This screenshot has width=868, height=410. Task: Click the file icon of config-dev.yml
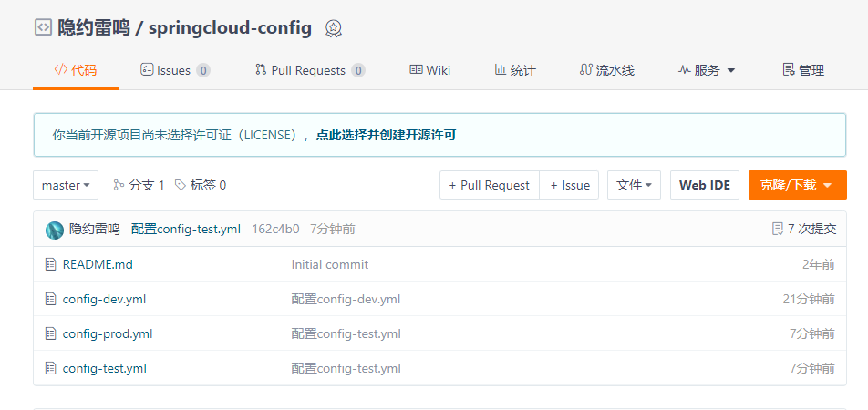pyautogui.click(x=50, y=300)
